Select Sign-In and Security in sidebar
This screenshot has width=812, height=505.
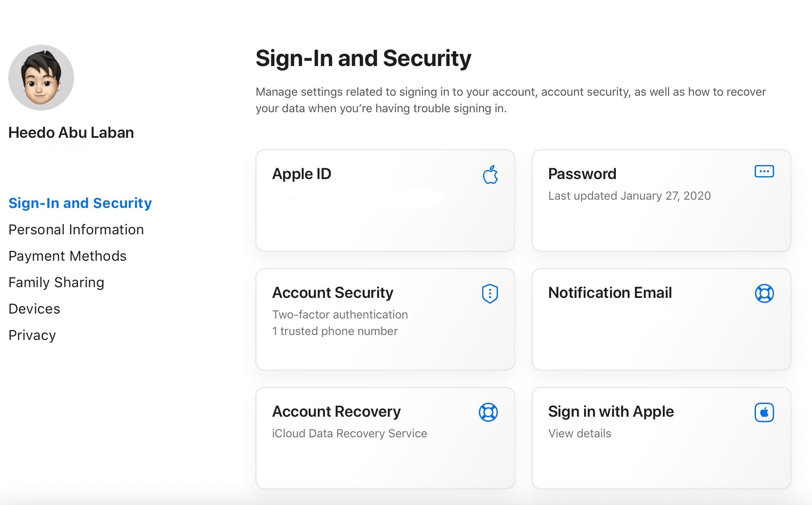pyautogui.click(x=80, y=203)
